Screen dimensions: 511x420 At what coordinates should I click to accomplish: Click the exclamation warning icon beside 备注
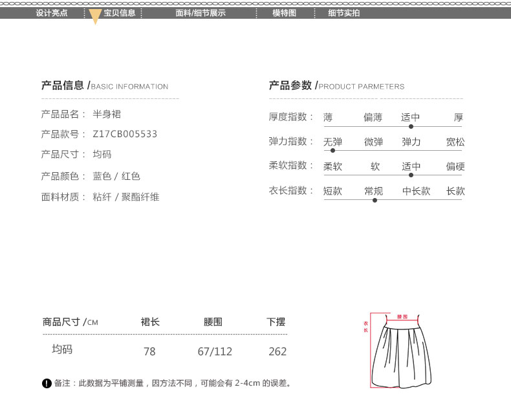coord(47,384)
